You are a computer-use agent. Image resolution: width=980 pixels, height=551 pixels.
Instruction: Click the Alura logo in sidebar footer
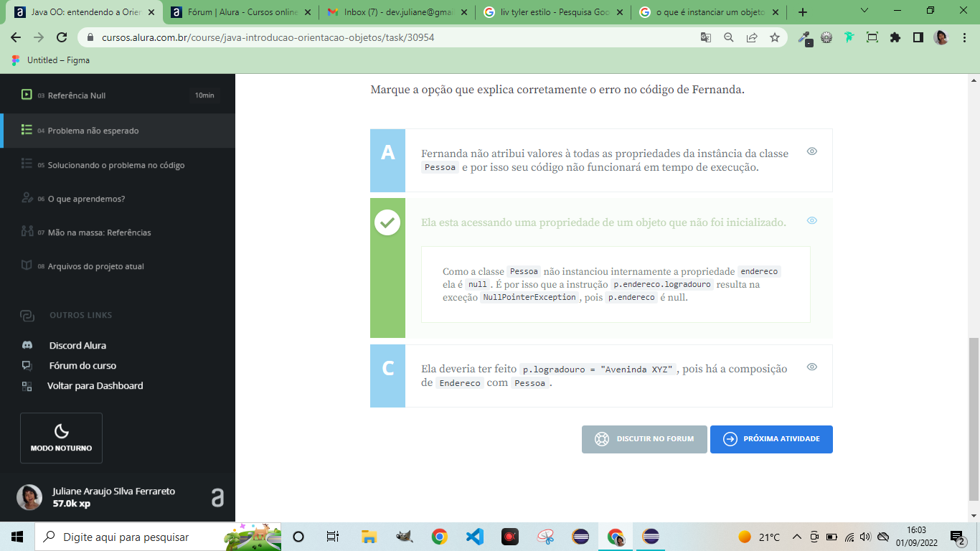(x=217, y=497)
